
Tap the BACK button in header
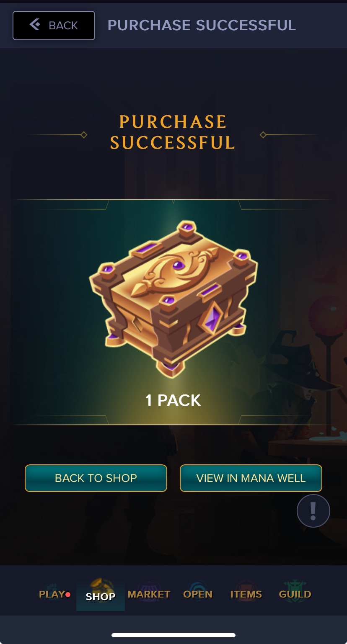[x=54, y=26]
